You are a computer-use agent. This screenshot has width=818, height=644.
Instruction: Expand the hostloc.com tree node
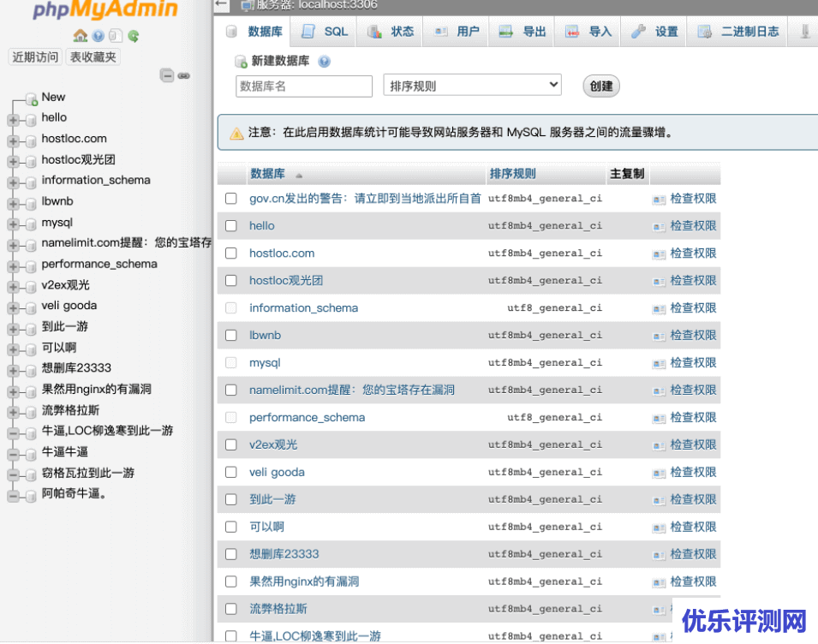coord(13,140)
